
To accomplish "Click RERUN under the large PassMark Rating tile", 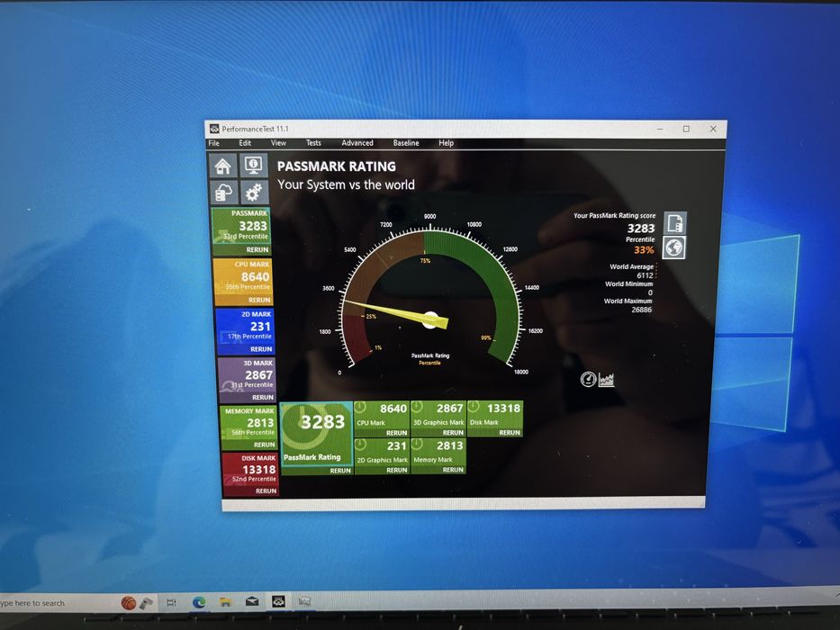I will [x=340, y=471].
